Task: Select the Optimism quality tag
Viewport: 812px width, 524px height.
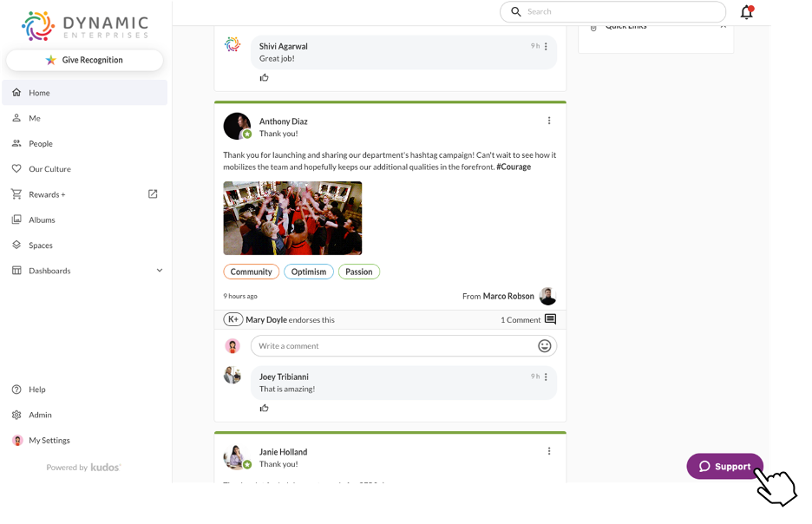Action: [x=309, y=272]
